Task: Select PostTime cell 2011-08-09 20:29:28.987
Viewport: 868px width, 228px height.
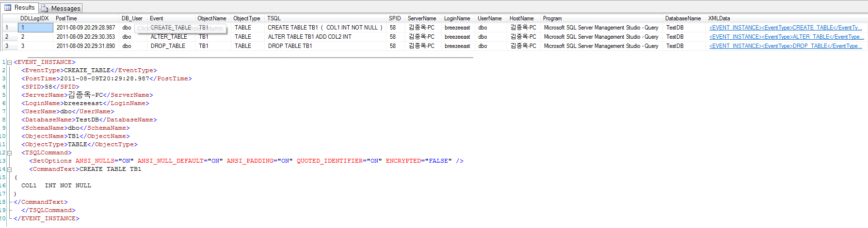Action: coord(86,28)
